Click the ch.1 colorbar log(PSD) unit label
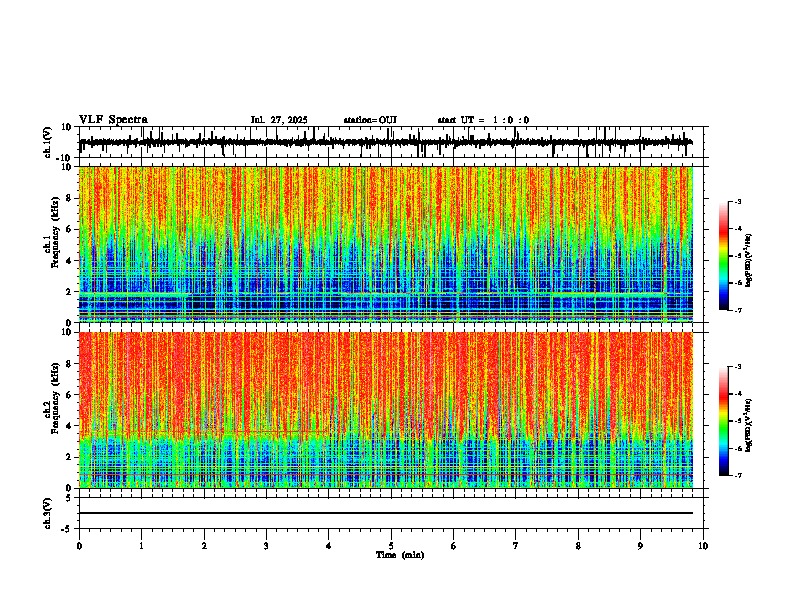This screenshot has width=792, height=612. coord(749,260)
